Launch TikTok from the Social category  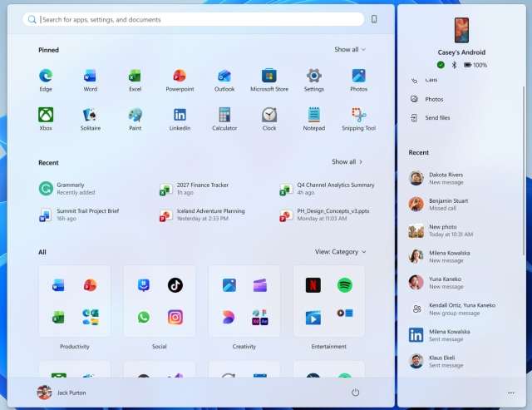point(175,285)
